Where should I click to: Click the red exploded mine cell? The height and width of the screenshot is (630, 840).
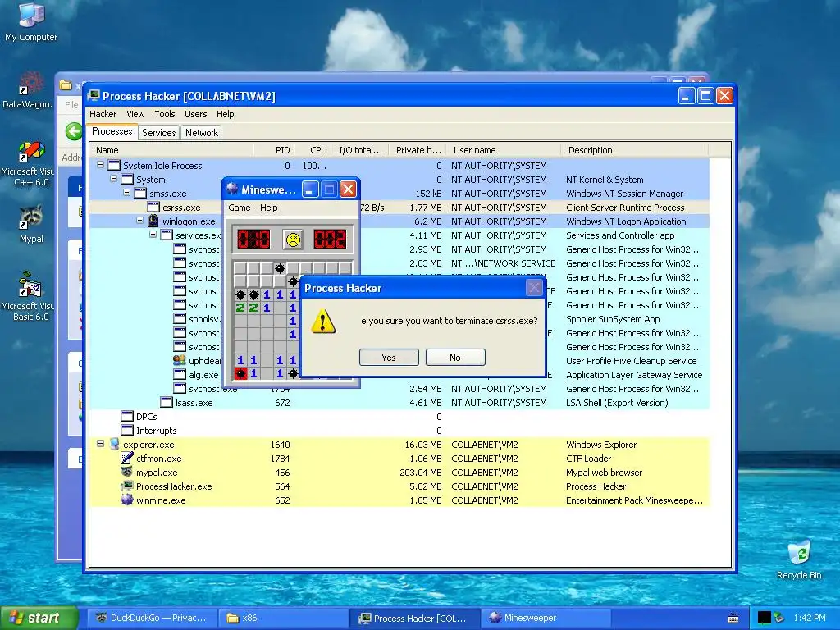[x=240, y=373]
